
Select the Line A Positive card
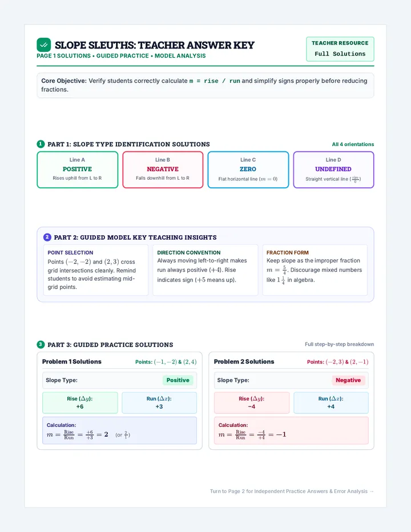pos(78,170)
